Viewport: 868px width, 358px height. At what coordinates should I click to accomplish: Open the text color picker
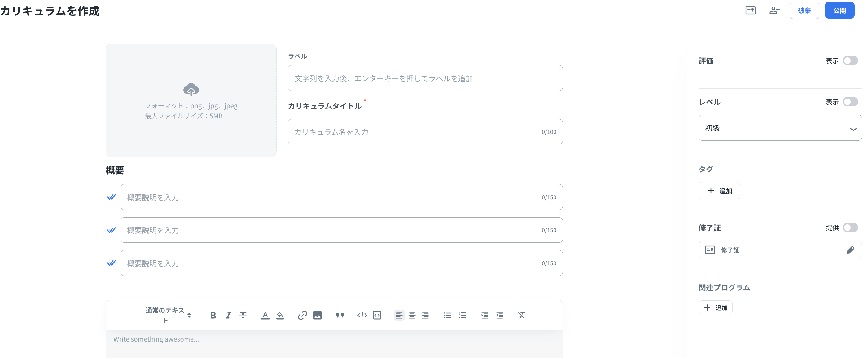pos(265,315)
